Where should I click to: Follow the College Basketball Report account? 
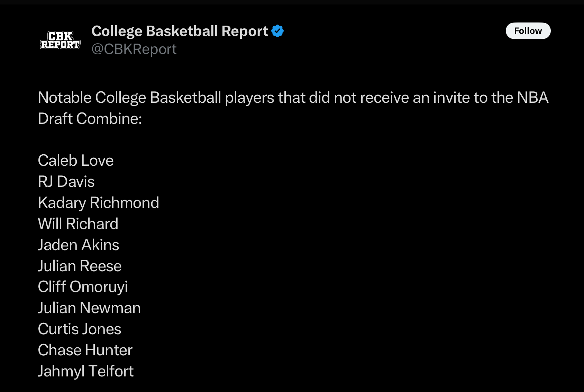[528, 31]
